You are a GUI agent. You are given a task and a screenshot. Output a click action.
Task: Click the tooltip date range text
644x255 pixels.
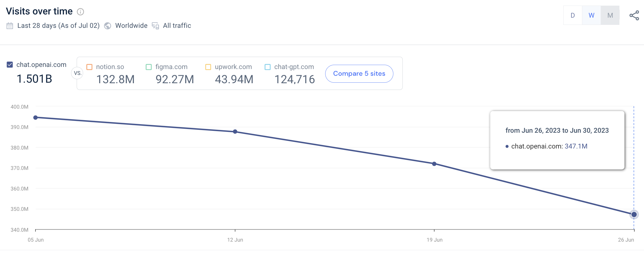coord(557,131)
